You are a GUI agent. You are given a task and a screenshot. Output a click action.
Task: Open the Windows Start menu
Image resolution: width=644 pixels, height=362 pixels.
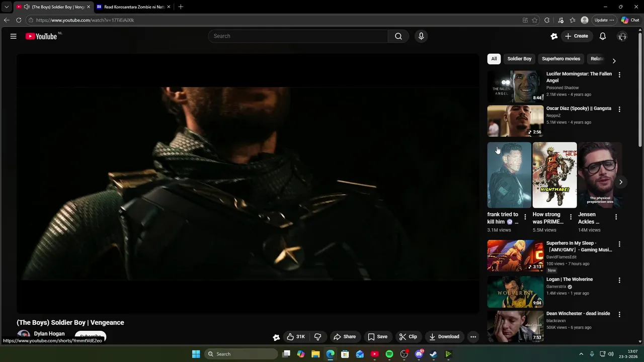(196, 354)
